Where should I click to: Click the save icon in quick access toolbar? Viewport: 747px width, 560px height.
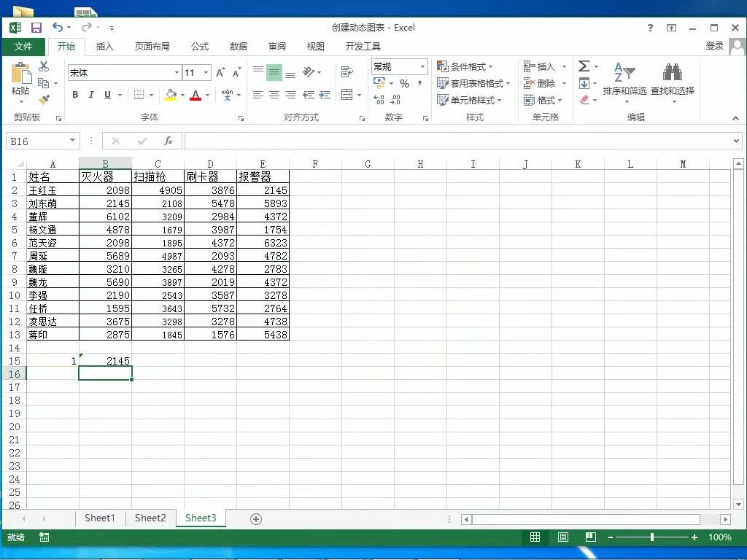36,28
